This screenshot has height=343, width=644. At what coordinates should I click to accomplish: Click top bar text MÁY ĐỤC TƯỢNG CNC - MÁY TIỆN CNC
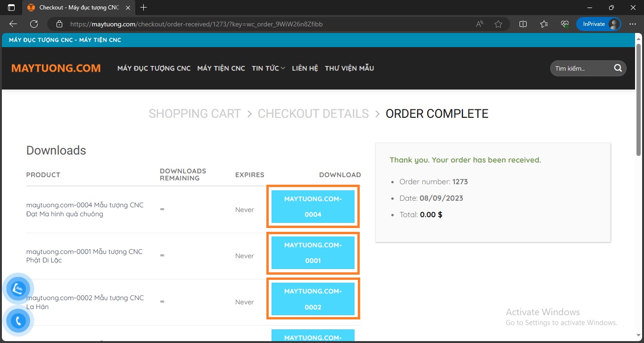(x=65, y=40)
